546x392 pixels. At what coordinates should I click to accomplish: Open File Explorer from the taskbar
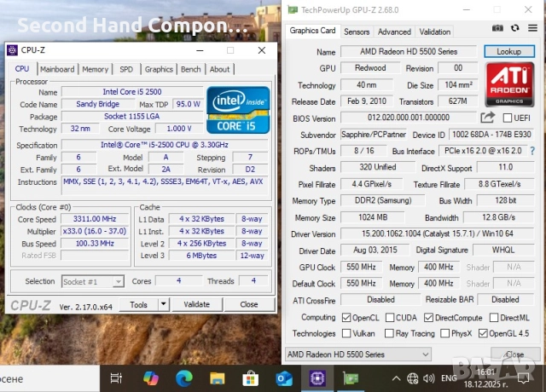217,378
